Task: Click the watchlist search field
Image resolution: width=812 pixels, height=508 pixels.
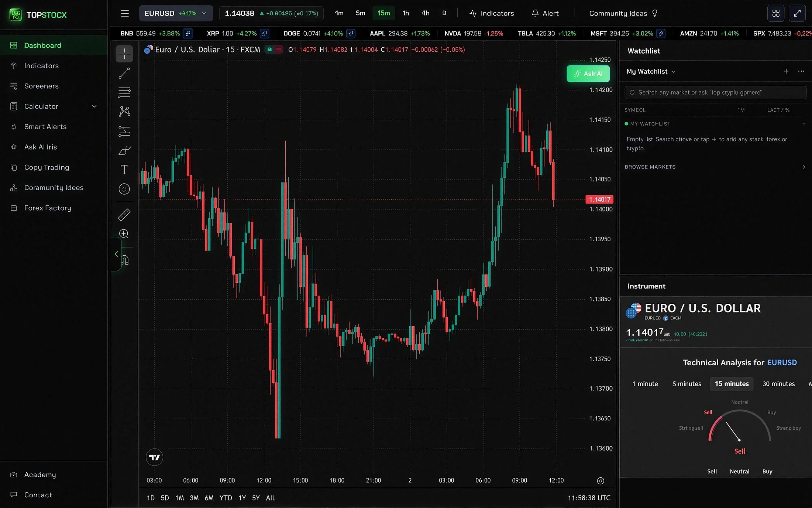Action: pos(715,92)
